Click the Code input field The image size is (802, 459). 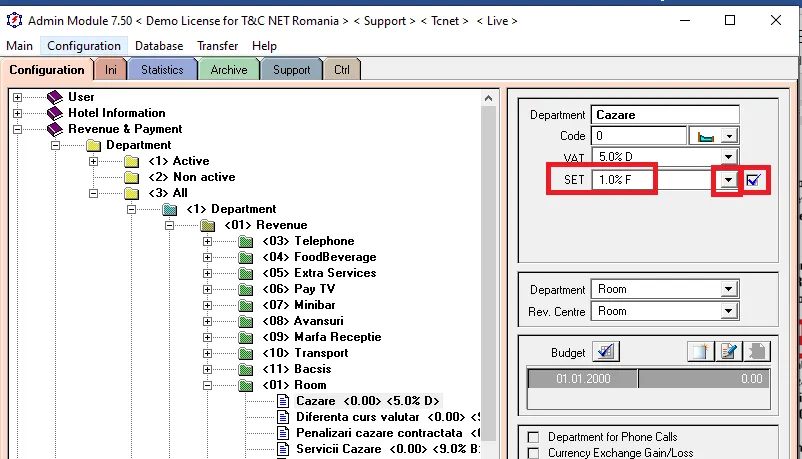[x=639, y=136]
